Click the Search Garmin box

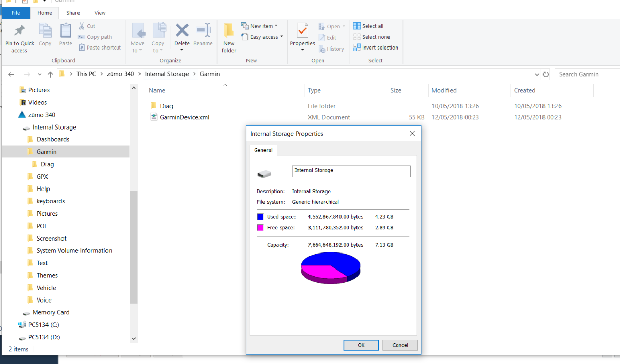coord(588,74)
